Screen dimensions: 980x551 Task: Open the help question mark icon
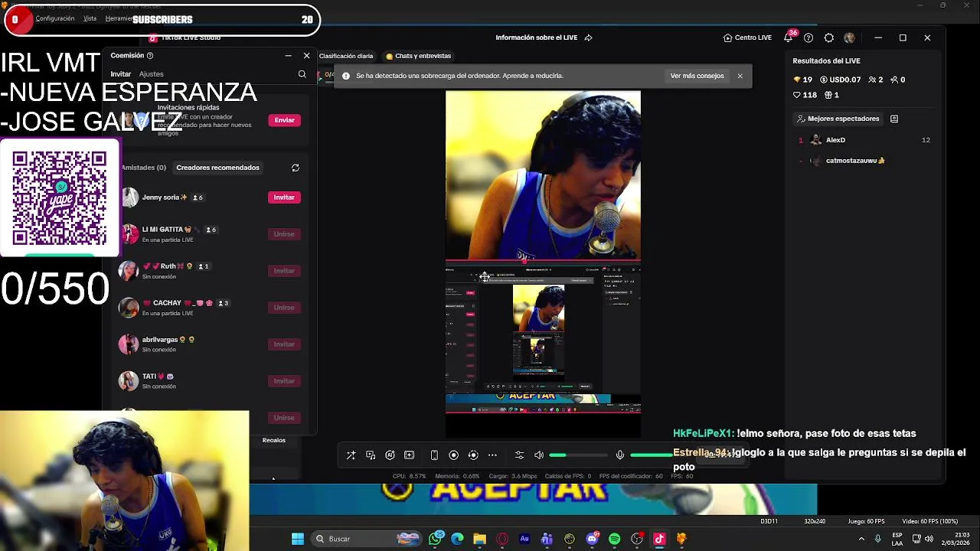(808, 37)
